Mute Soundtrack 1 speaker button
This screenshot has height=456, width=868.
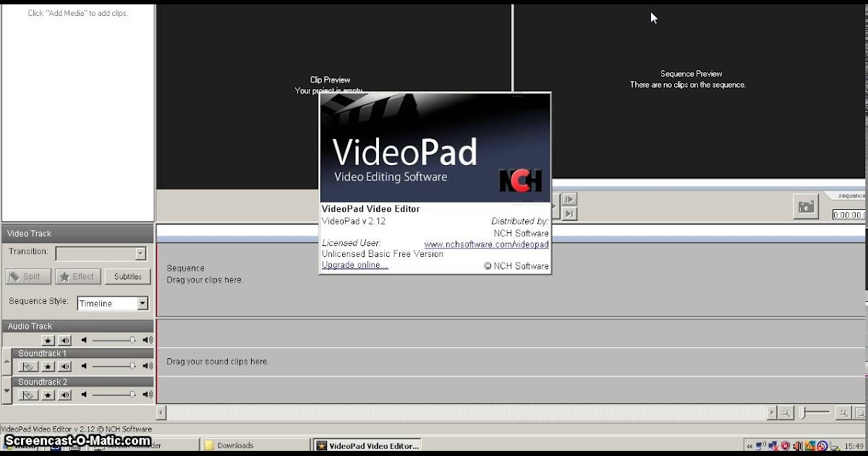[x=65, y=367]
